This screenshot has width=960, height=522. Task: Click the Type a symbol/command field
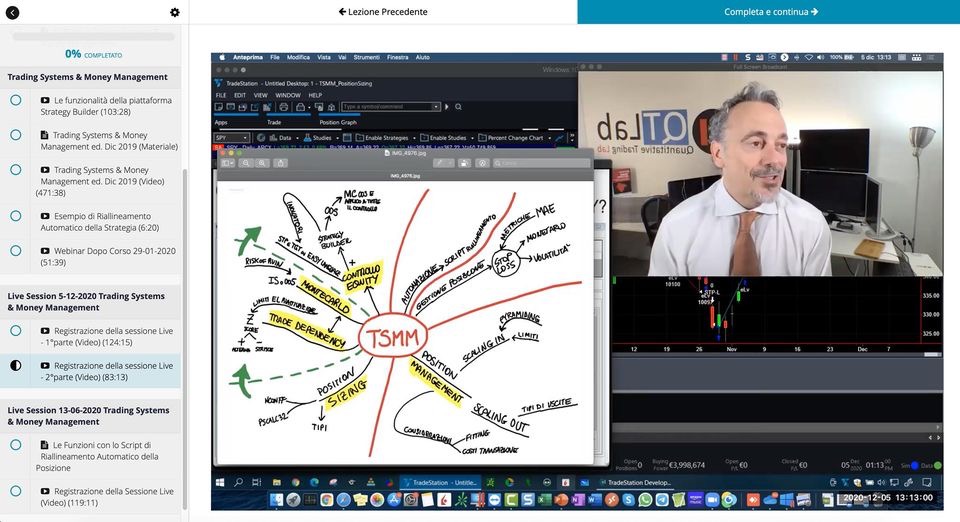386,107
